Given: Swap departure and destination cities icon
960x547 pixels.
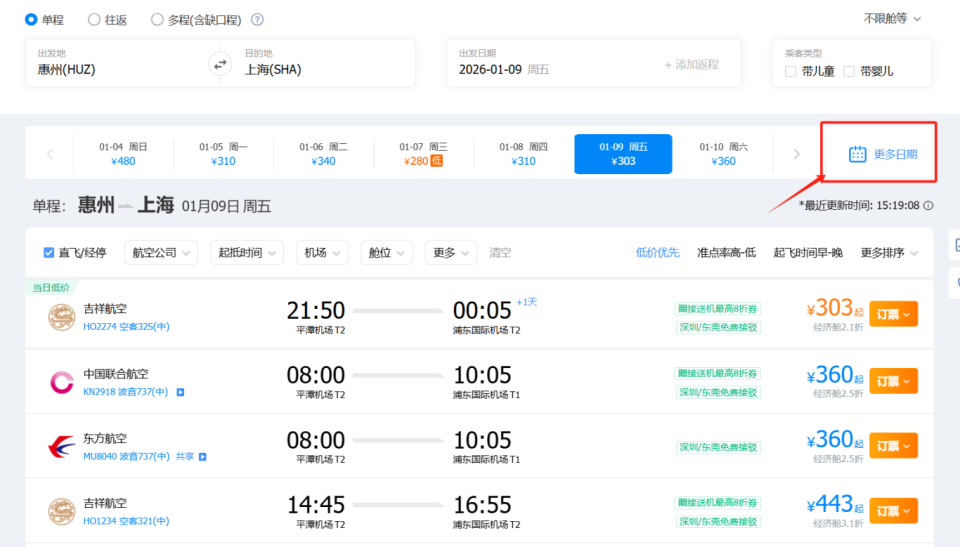Looking at the screenshot, I should coord(220,64).
